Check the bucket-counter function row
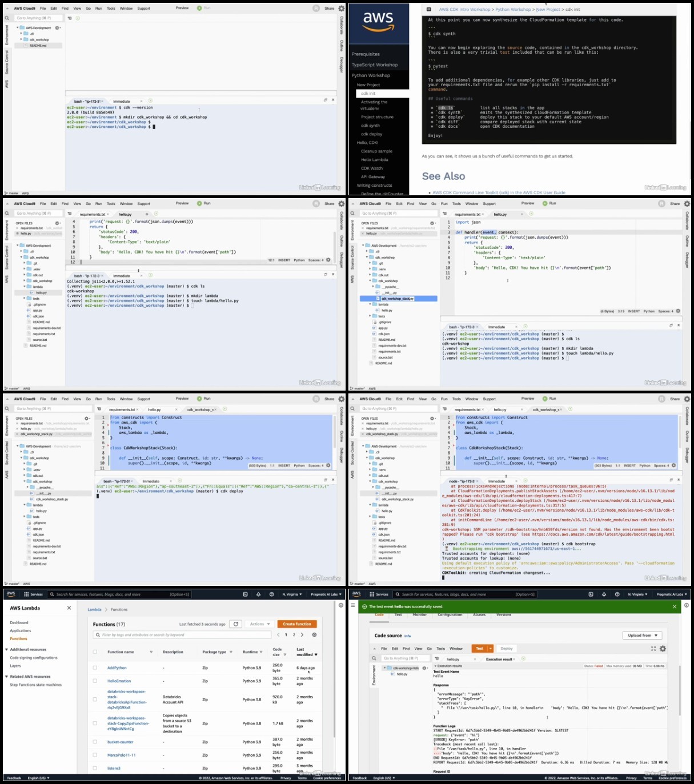Viewport: 694px width, 784px height. pos(95,742)
